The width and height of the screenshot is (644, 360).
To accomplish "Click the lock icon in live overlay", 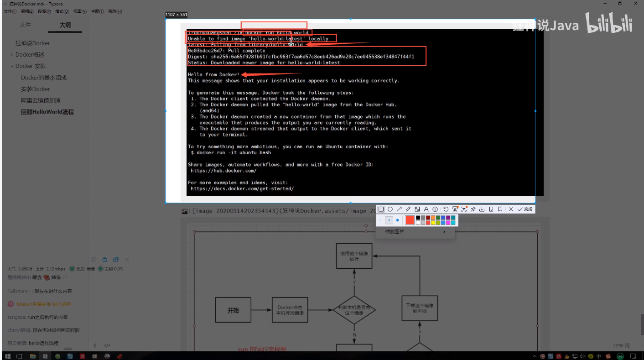I will (104, 259).
